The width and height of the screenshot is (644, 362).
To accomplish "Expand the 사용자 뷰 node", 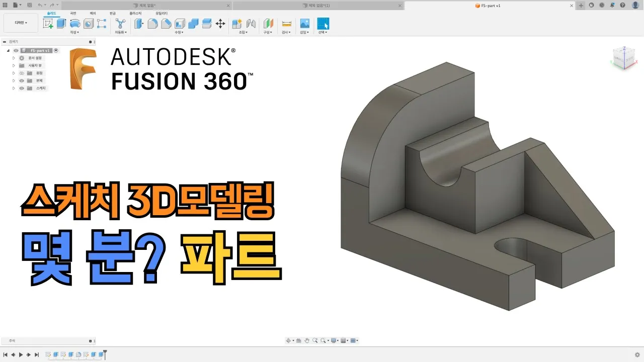I will point(14,65).
